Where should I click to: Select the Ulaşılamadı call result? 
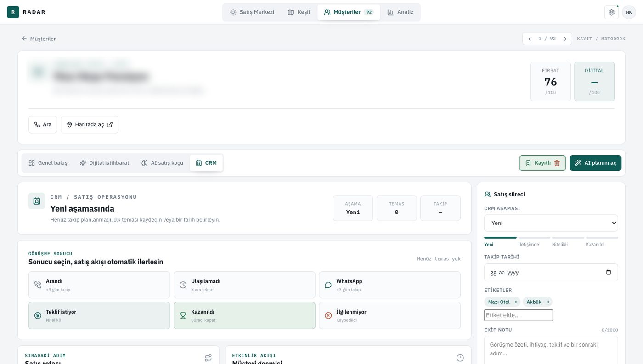click(x=244, y=285)
